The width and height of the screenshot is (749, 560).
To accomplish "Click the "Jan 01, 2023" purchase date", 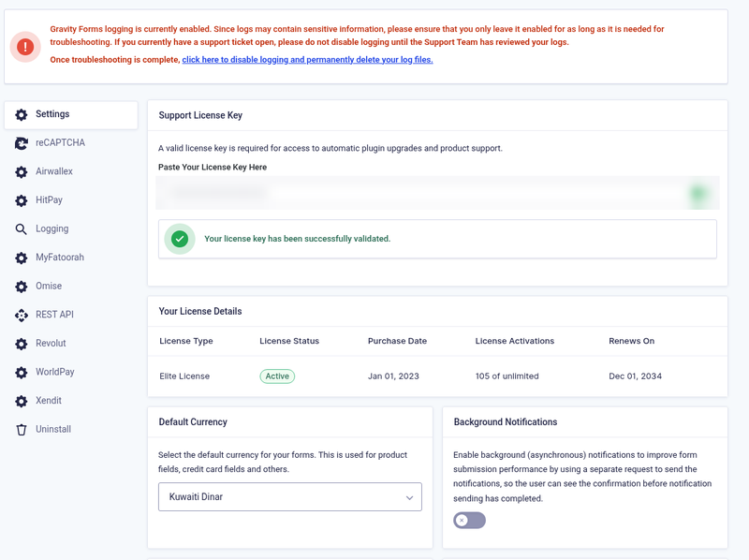I will coord(393,376).
